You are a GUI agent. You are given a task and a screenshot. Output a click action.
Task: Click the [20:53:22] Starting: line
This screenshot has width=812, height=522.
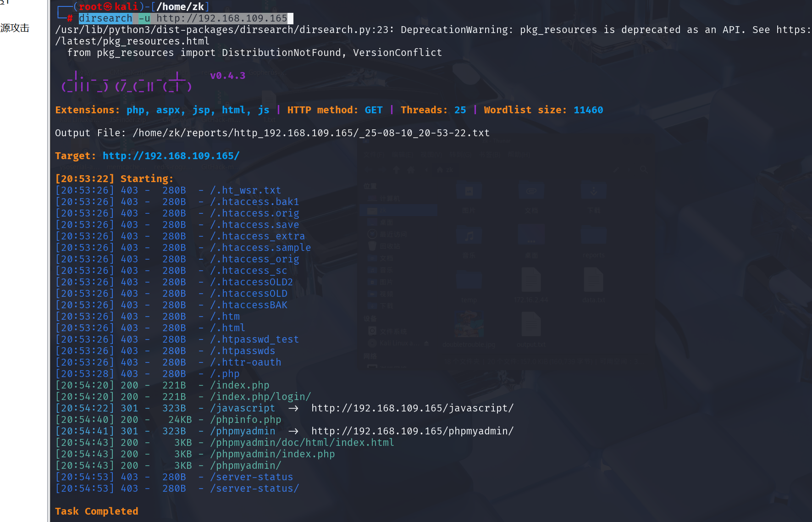pyautogui.click(x=114, y=179)
